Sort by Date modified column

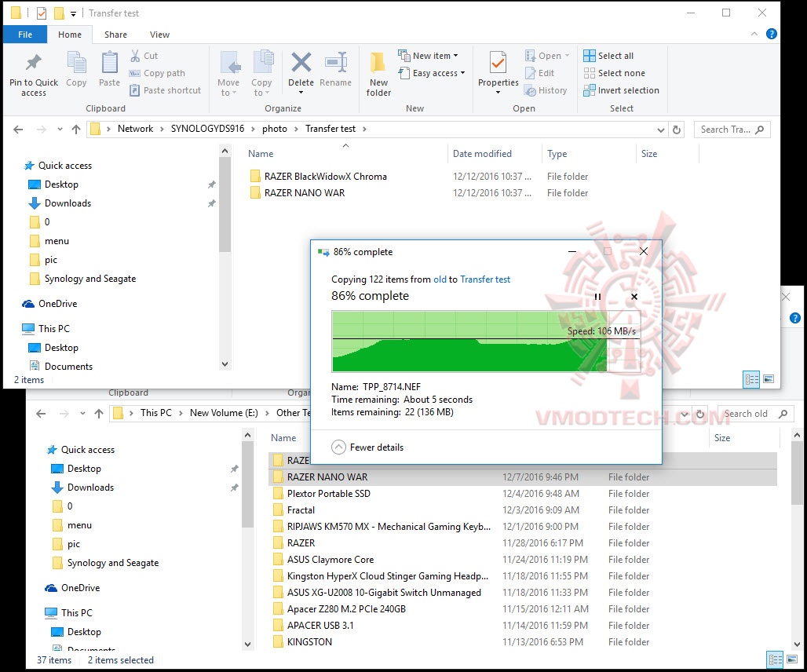coord(482,154)
